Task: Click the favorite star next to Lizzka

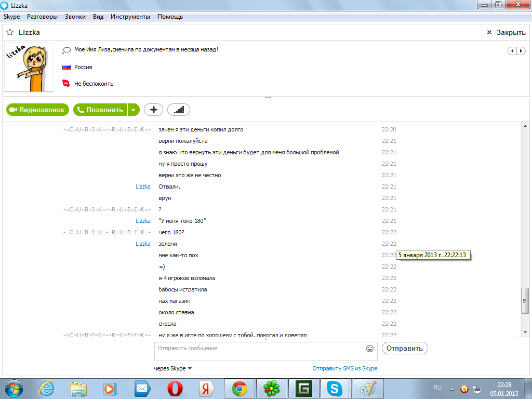Action: (x=10, y=32)
